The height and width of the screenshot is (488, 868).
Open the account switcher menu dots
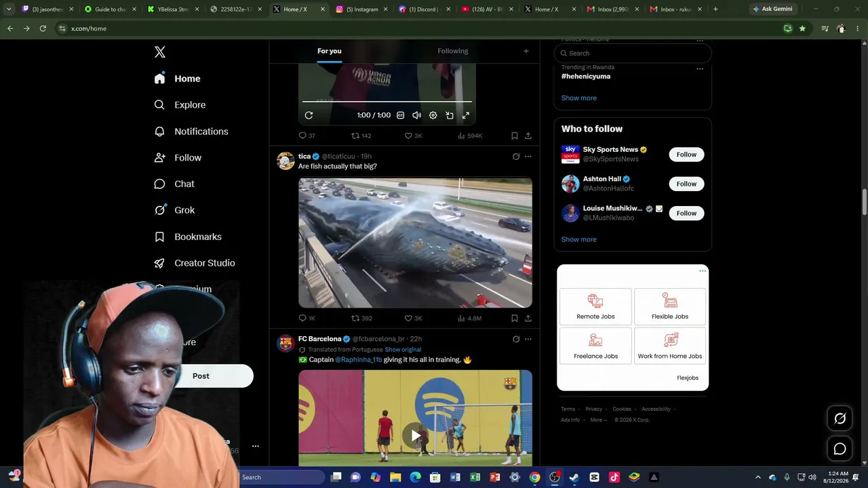coord(256,446)
